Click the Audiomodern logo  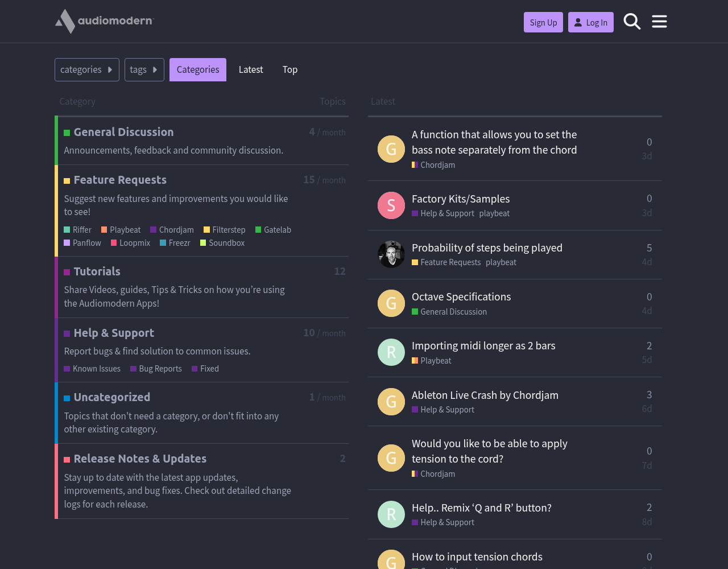pyautogui.click(x=104, y=21)
